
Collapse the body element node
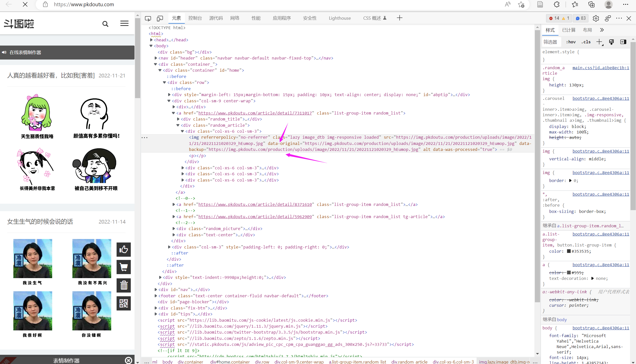click(151, 46)
